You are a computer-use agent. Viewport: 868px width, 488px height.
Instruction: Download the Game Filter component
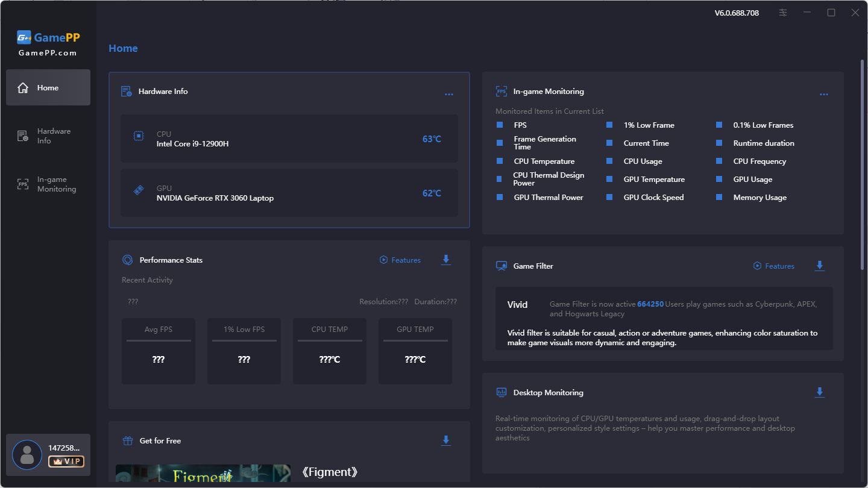pos(820,266)
